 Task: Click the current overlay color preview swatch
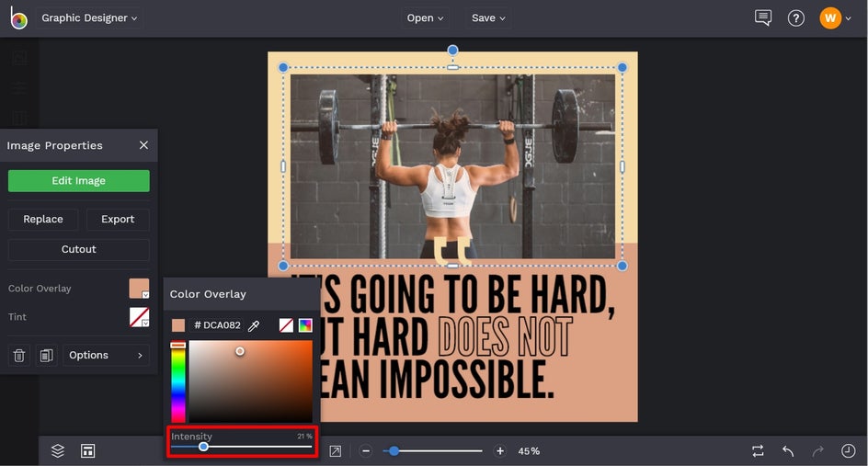pyautogui.click(x=178, y=325)
